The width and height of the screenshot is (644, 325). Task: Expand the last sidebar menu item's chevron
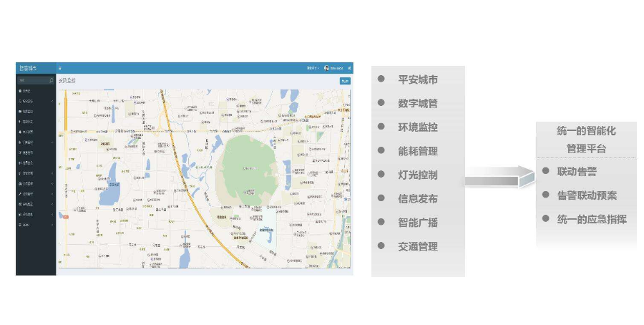tap(52, 225)
